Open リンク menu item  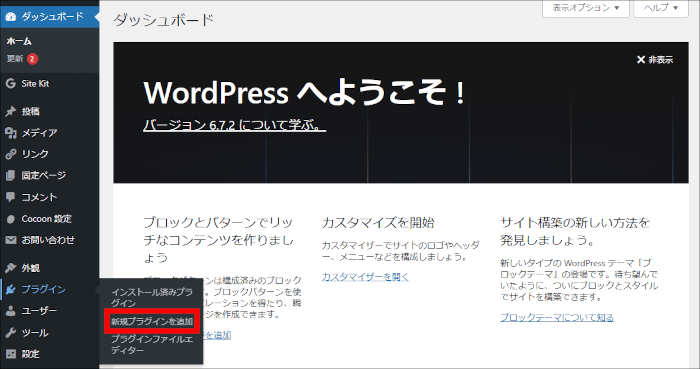click(x=50, y=154)
